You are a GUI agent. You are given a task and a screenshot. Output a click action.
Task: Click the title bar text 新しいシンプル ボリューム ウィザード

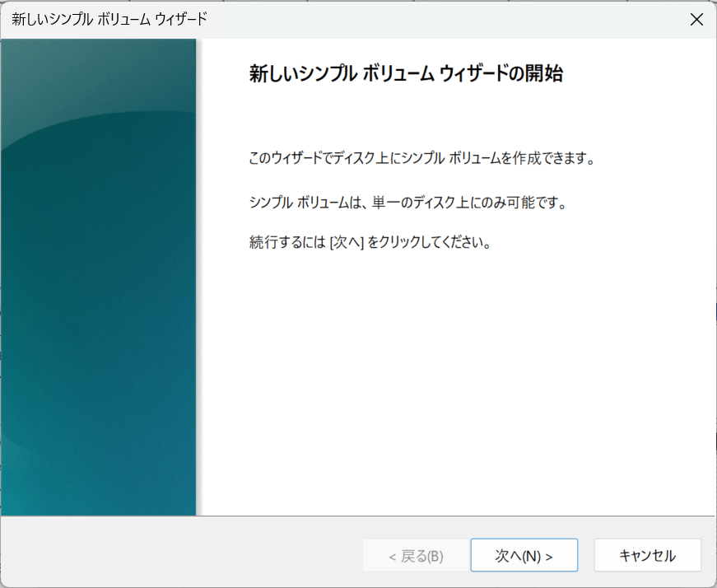click(x=109, y=19)
